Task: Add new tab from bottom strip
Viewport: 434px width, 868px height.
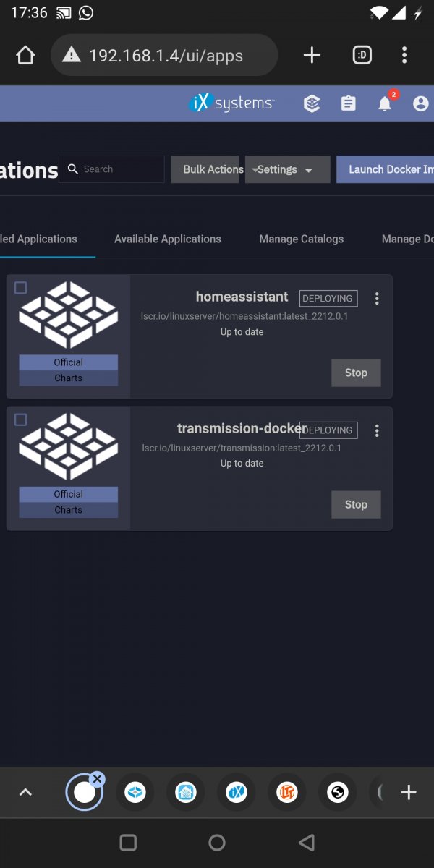Action: 409,793
